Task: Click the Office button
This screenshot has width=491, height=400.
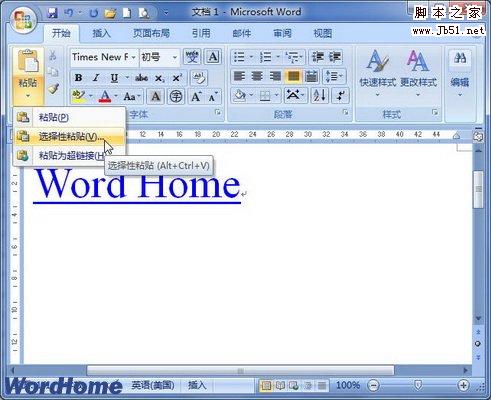Action: [23, 21]
